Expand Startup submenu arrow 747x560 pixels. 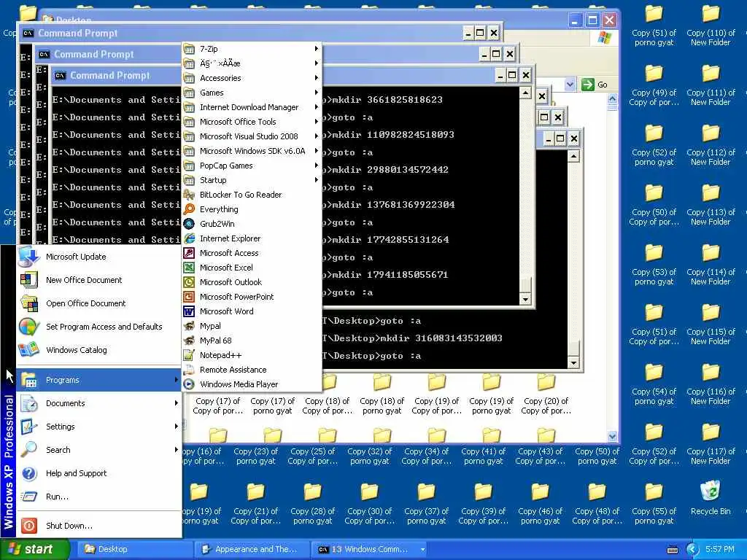click(x=316, y=180)
